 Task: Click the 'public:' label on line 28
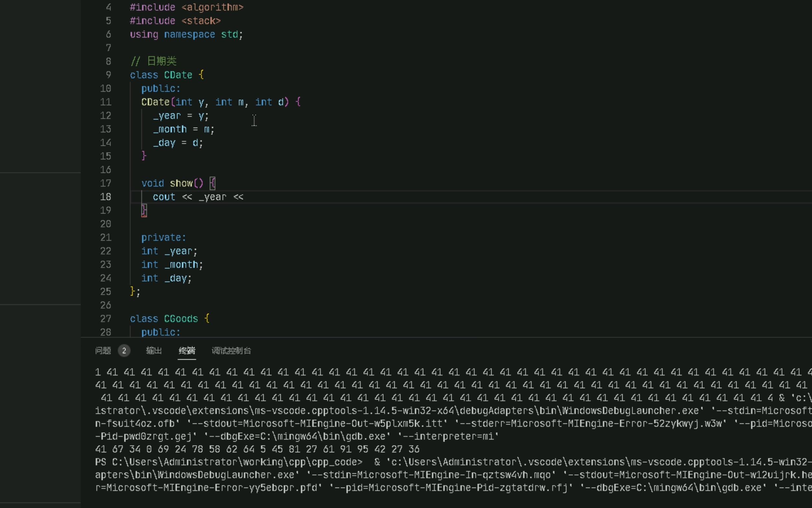(161, 332)
